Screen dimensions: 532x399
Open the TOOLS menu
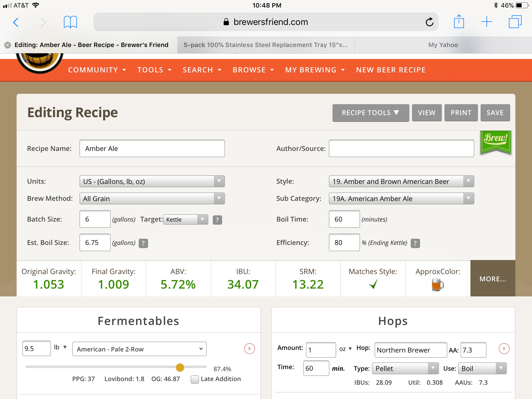point(154,70)
